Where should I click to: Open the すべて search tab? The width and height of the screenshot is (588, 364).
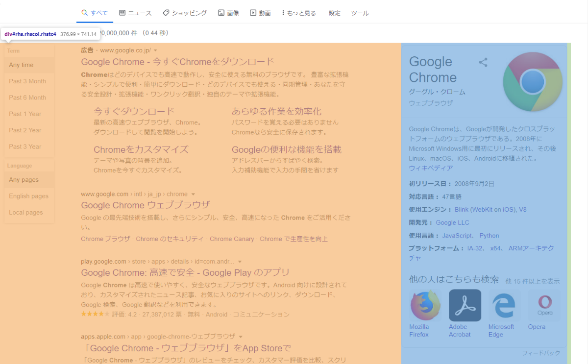click(95, 13)
